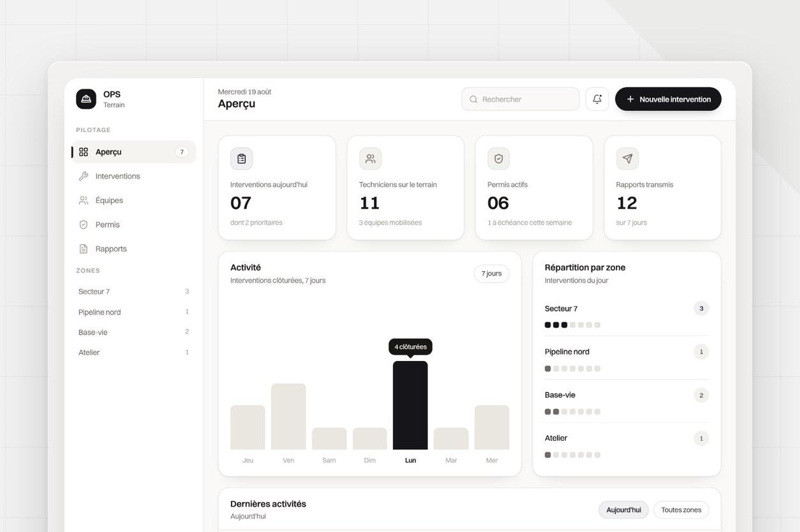
Task: Click the plus icon in Nouvelle intervention
Action: tap(630, 99)
